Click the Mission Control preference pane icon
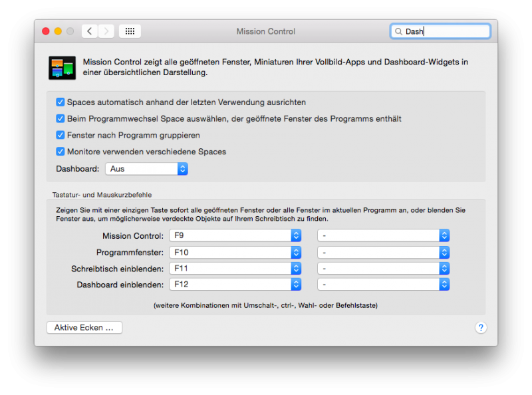 tap(62, 68)
